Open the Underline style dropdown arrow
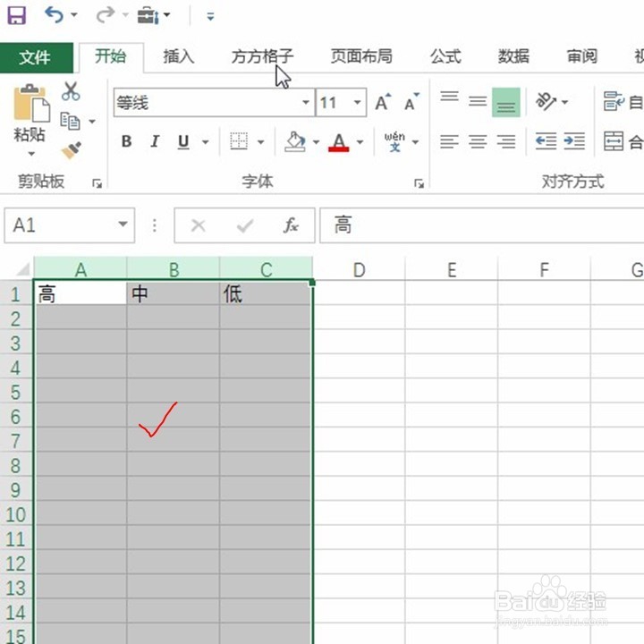644x644 pixels. [x=206, y=142]
